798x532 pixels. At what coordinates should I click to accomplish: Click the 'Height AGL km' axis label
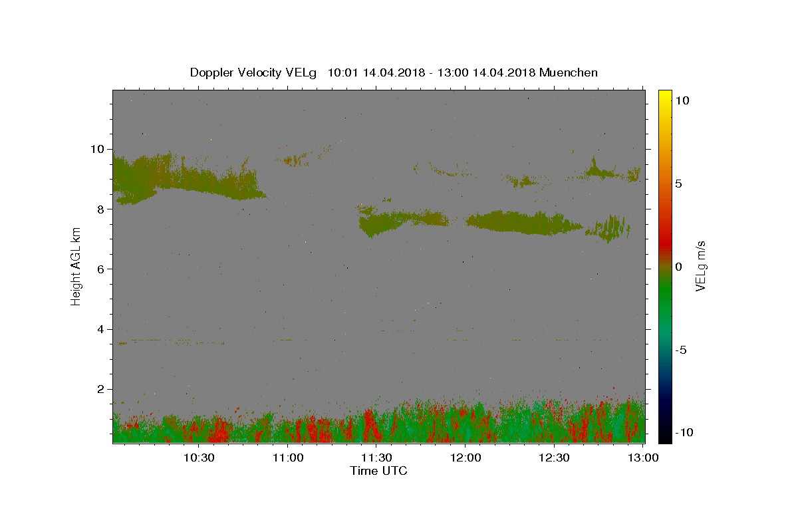click(76, 266)
